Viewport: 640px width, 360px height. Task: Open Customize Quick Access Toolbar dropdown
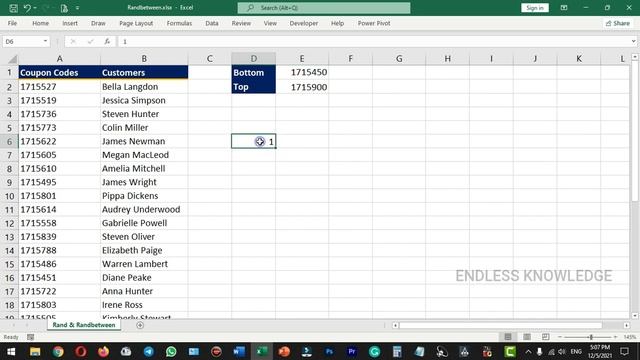click(x=77, y=8)
